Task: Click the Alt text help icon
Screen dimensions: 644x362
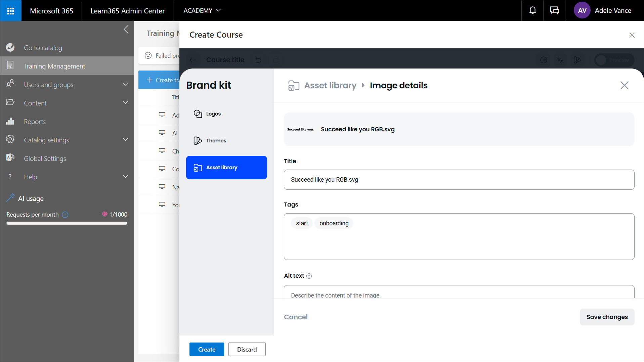Action: (x=309, y=276)
